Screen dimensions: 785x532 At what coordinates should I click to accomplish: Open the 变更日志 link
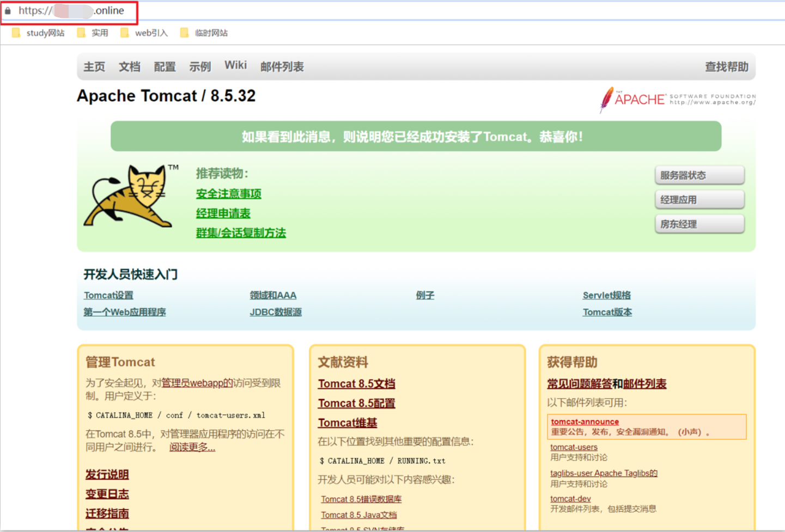click(x=107, y=494)
